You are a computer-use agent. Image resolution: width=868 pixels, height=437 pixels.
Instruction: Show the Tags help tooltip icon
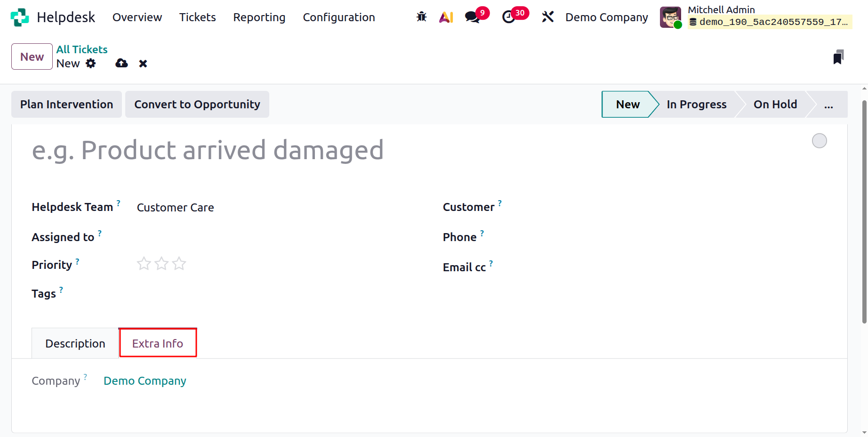61,290
